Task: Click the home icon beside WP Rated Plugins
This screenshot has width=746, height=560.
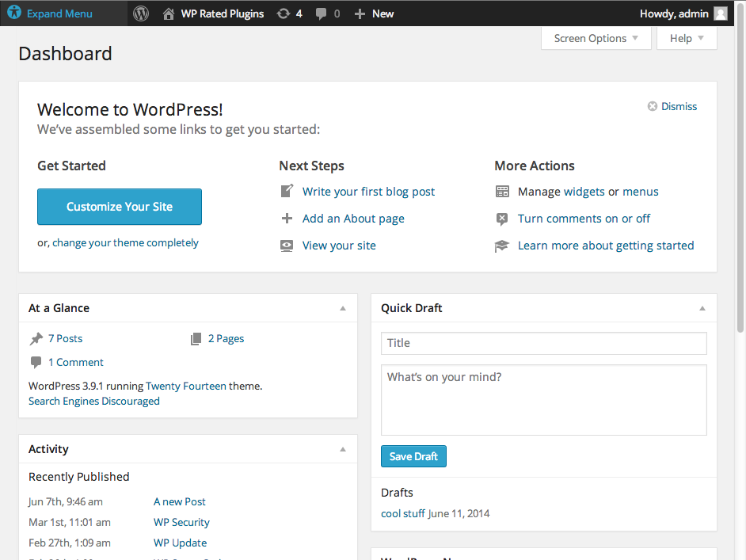Action: [x=169, y=13]
